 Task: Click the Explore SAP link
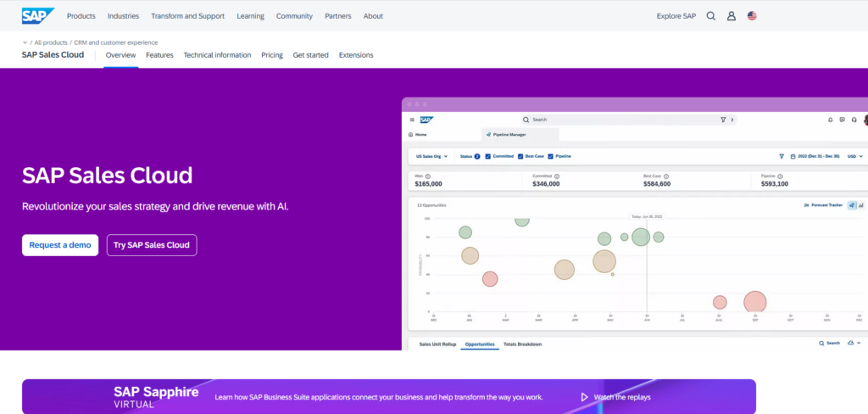(676, 16)
